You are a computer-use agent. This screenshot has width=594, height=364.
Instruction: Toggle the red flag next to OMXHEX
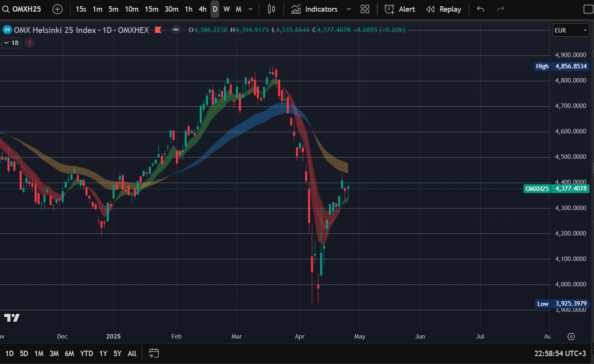(x=158, y=30)
